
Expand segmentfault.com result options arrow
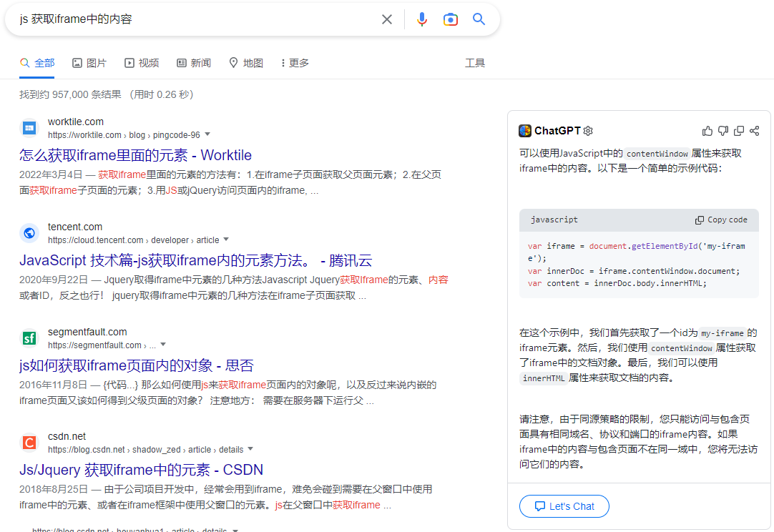coord(163,345)
